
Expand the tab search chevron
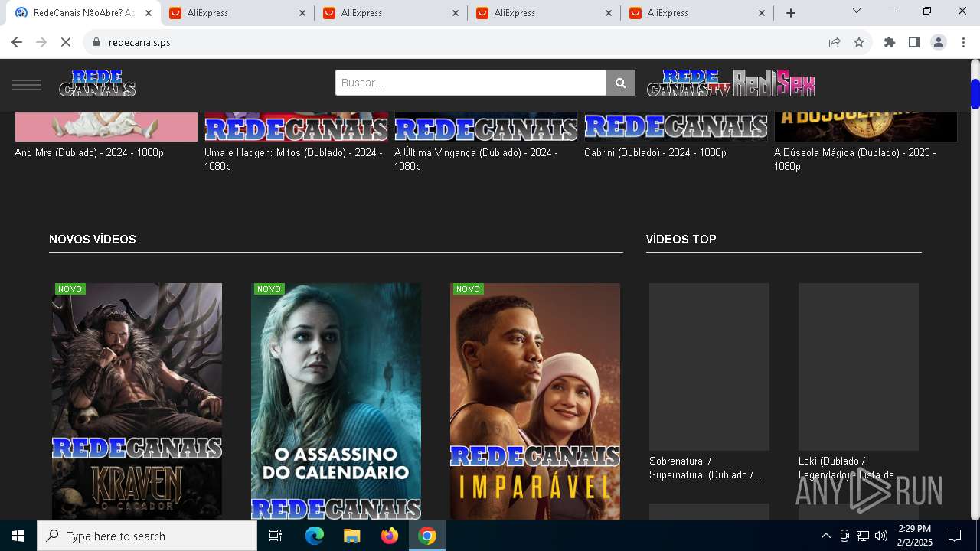857,11
